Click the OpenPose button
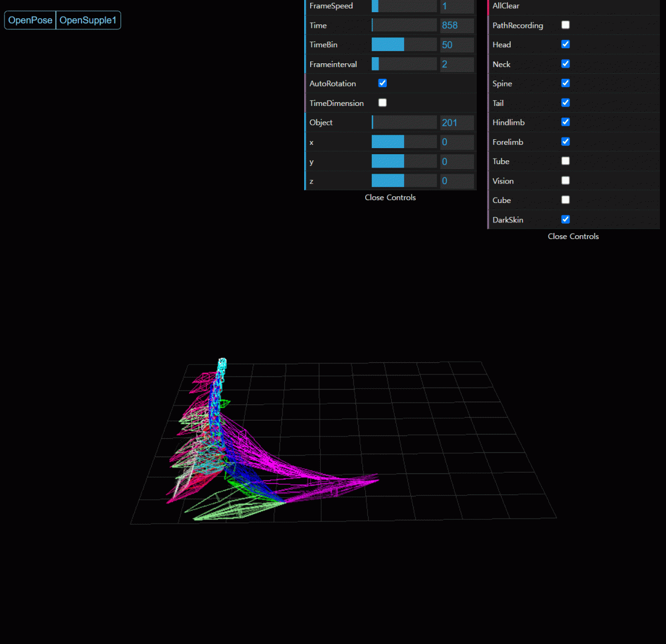Image resolution: width=666 pixels, height=644 pixels. coord(30,21)
